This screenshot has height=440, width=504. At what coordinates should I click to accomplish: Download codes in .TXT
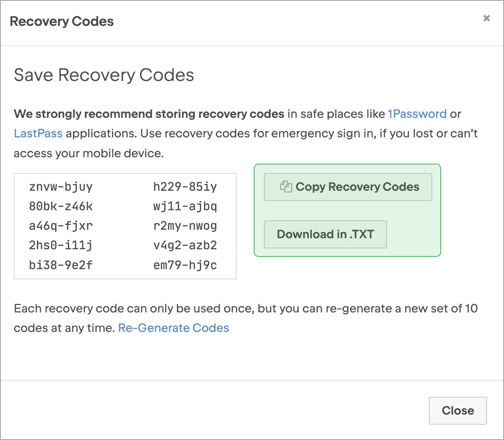tap(325, 234)
